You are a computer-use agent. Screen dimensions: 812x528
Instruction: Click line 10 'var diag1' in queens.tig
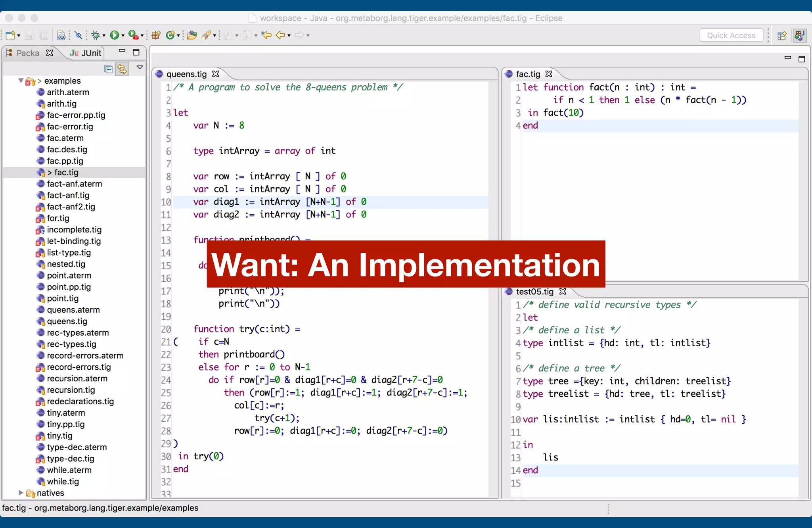[x=331, y=202]
